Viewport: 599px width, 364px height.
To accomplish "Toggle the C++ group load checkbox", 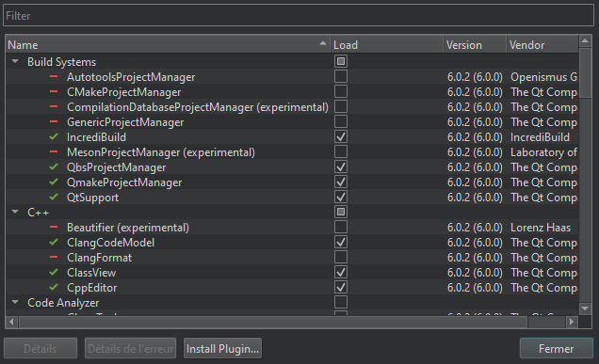I will point(341,212).
